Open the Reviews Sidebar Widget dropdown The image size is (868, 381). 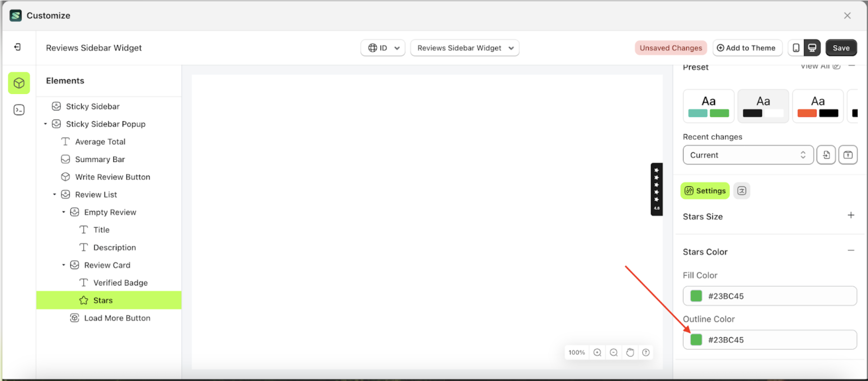click(x=464, y=48)
